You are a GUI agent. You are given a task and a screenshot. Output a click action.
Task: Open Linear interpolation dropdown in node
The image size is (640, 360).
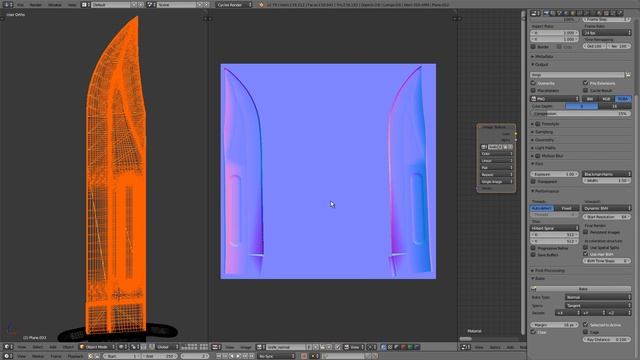(496, 161)
